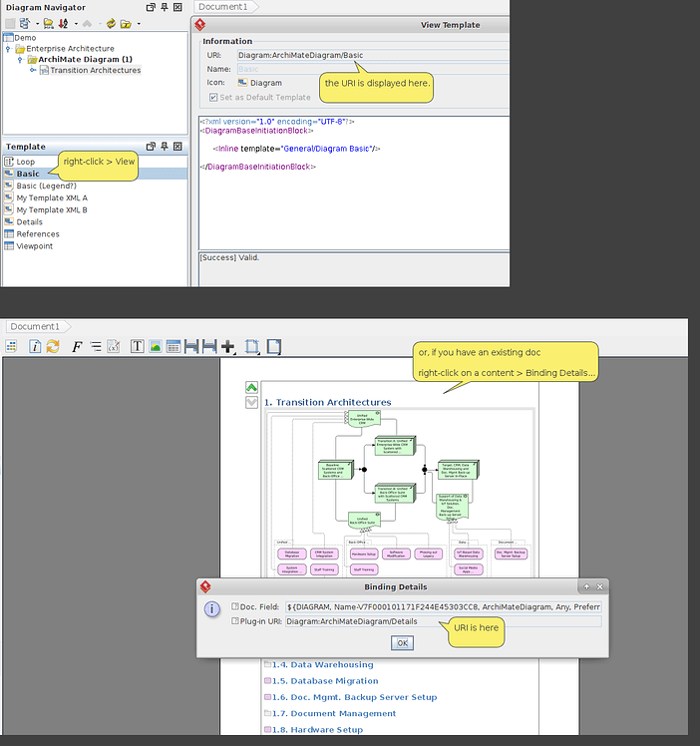The width and height of the screenshot is (700, 746).
Task: Select Transition Architectures in Diagram Navigator
Action: pos(95,70)
